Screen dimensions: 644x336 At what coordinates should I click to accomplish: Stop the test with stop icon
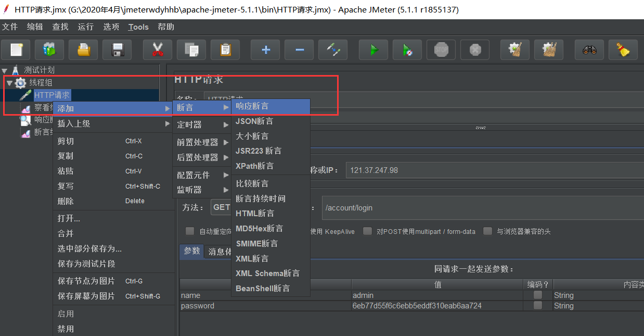[x=441, y=50]
